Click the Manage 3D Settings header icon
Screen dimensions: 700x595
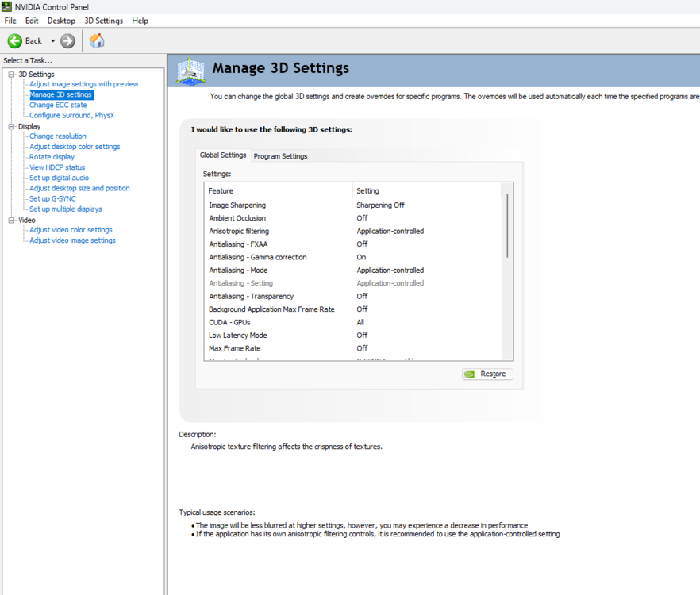190,71
